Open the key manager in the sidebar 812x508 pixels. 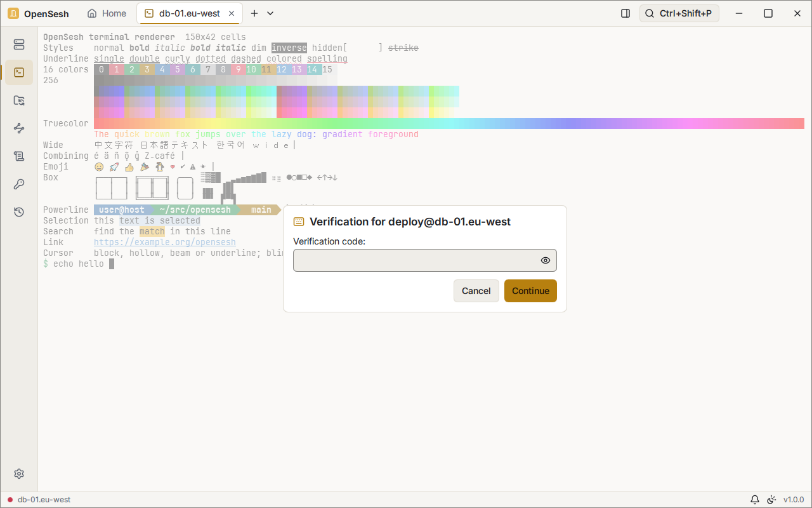(x=19, y=184)
